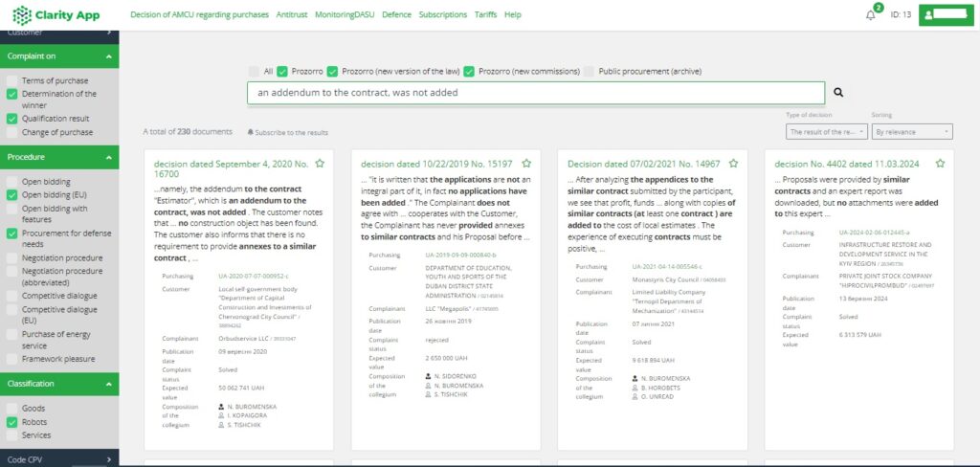Screen dimensions: 980x467
Task: Star the decision No. 15197 card
Action: 527,164
